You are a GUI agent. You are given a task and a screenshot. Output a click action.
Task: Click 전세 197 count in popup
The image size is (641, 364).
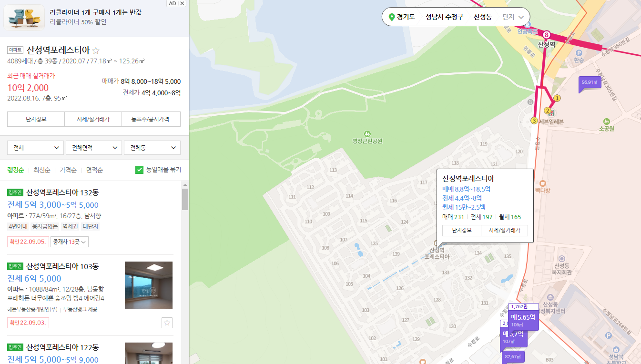coord(481,217)
